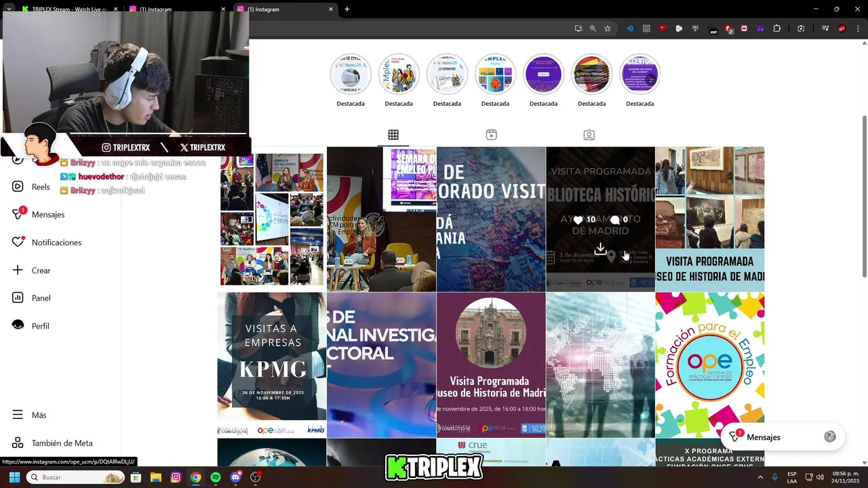Viewport: 868px width, 488px height.
Task: Show hidden system tray icons
Action: point(759,477)
